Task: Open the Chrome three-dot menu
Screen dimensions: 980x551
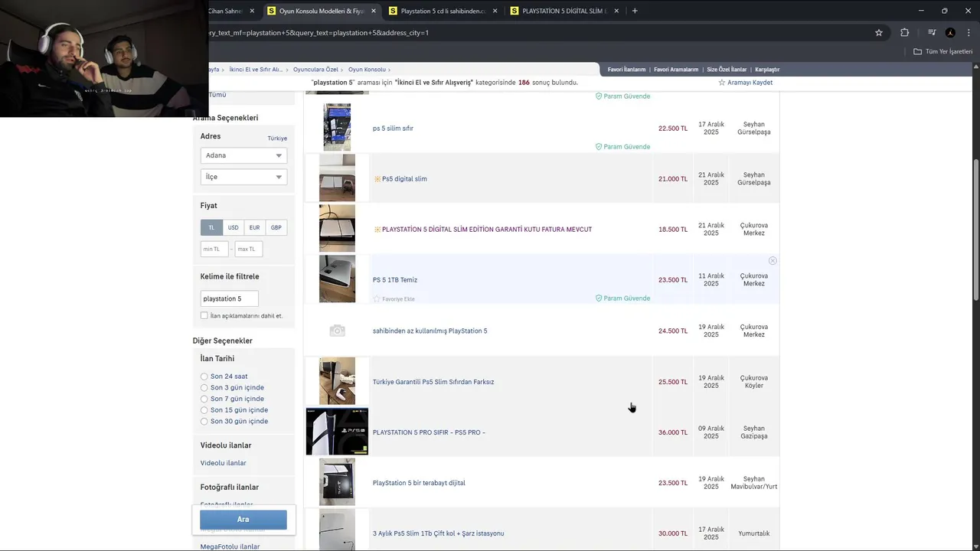Action: 968,33
